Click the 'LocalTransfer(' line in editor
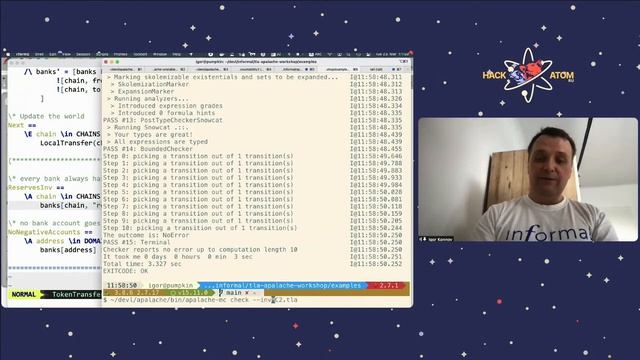 (70, 143)
